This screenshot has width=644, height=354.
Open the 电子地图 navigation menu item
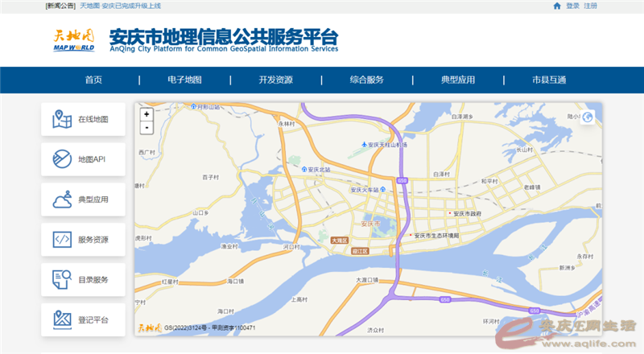(x=184, y=80)
